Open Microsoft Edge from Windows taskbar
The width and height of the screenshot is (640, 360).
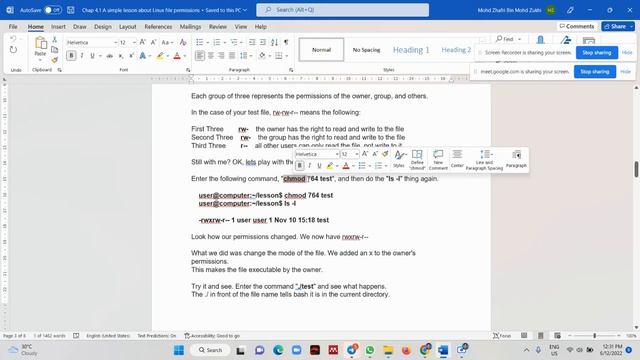click(x=278, y=350)
